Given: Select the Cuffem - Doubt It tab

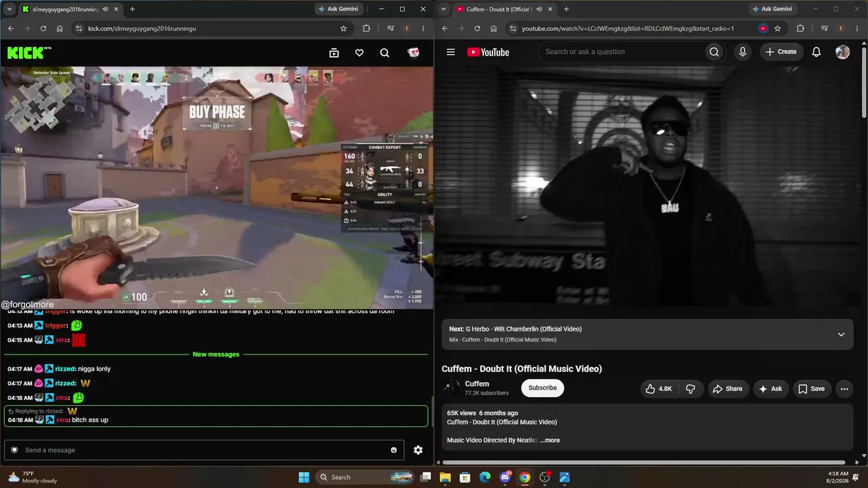Looking at the screenshot, I should (x=504, y=9).
